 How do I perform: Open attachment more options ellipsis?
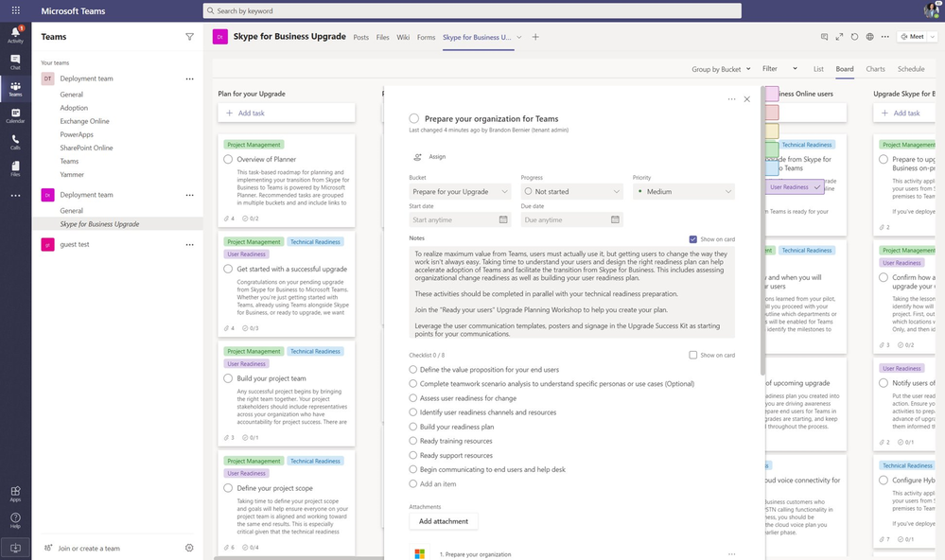point(731,554)
